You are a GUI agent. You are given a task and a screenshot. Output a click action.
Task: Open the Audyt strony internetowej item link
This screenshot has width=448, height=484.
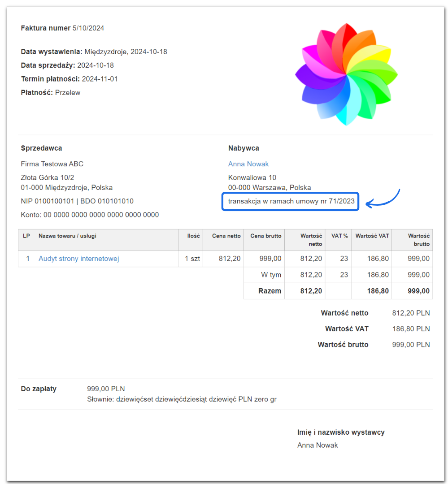point(79,259)
